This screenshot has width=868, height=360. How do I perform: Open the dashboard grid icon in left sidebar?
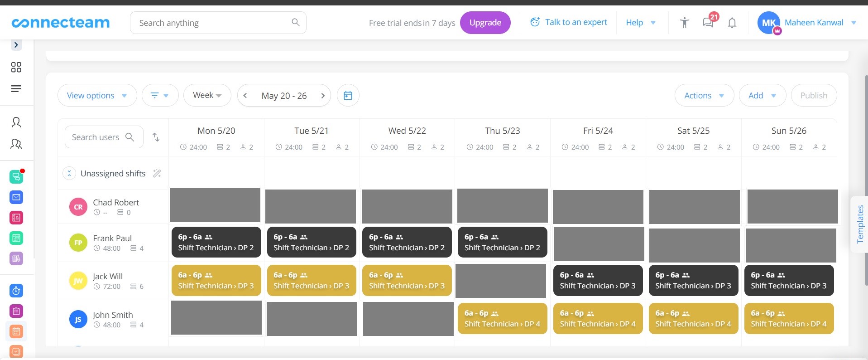point(16,67)
